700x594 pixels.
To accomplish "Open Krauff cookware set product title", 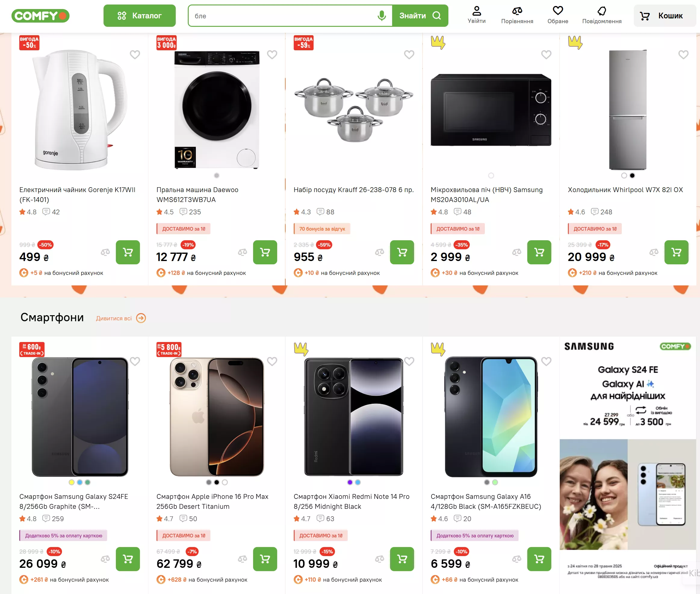I will (x=353, y=190).
